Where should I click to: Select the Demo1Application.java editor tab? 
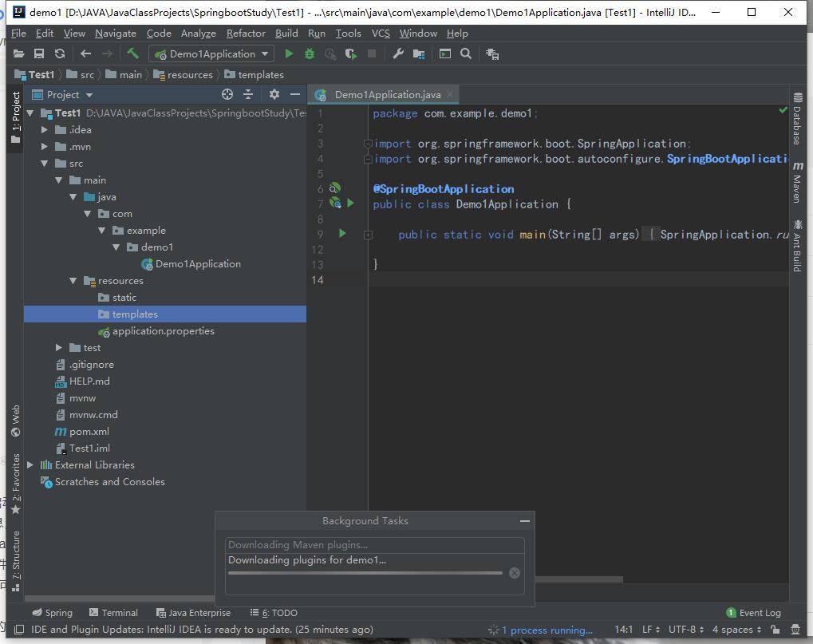click(387, 94)
